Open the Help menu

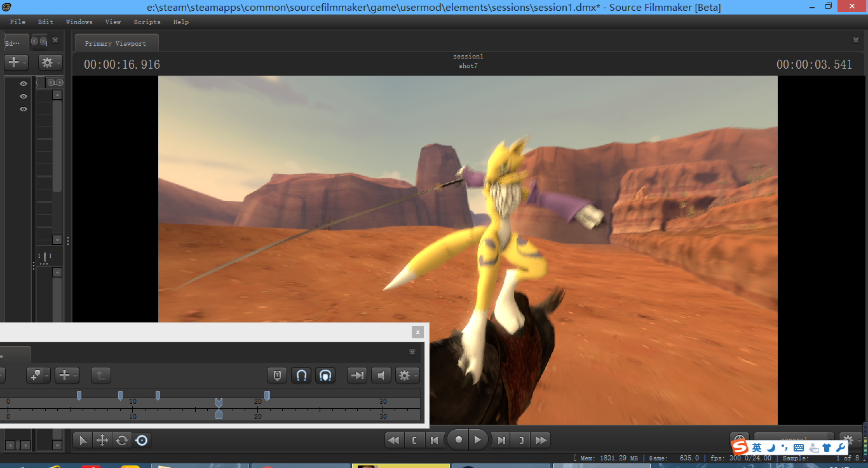tap(181, 22)
